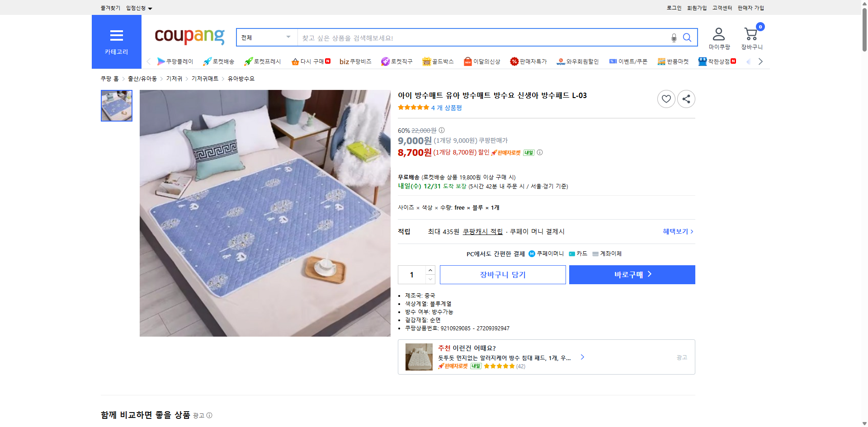Select the product thumbnail on the left
868x427 pixels.
(x=116, y=106)
